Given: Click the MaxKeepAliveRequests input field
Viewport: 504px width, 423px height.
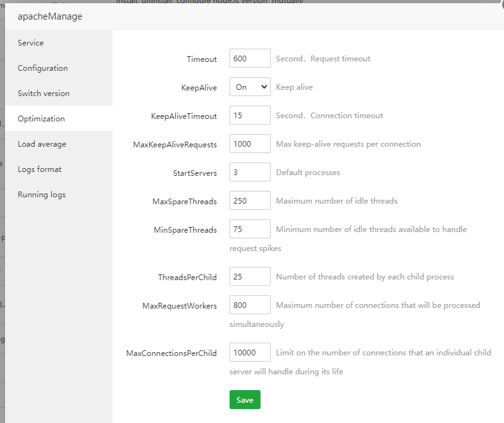Looking at the screenshot, I should pos(250,144).
